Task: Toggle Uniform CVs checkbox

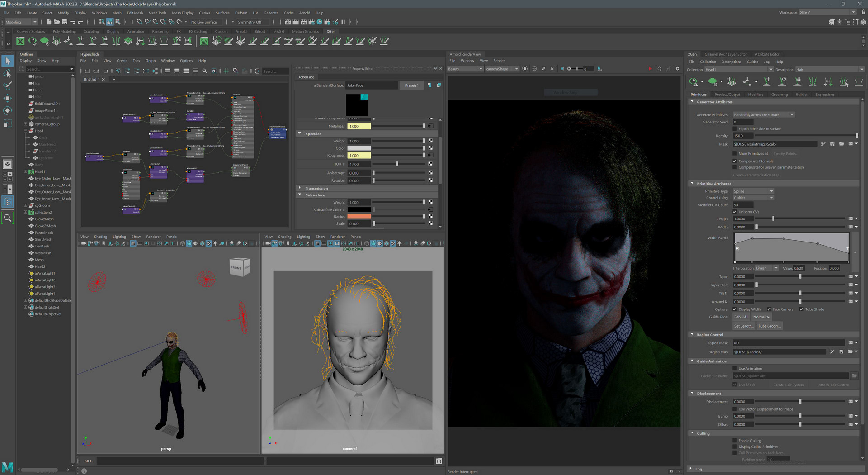Action: tap(735, 212)
